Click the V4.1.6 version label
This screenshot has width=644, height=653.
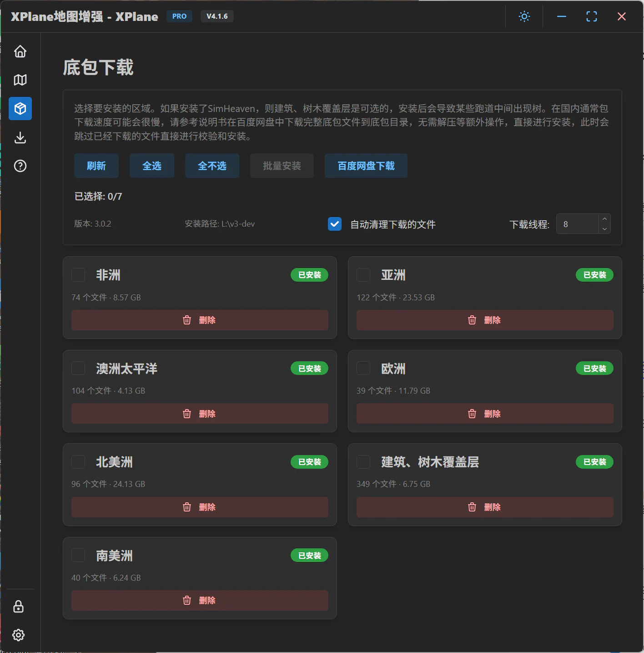[x=217, y=16]
